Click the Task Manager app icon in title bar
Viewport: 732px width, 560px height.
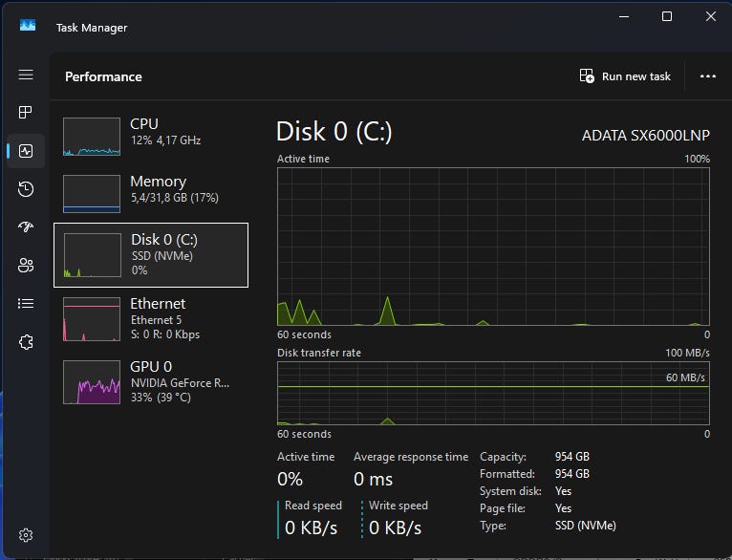click(28, 25)
